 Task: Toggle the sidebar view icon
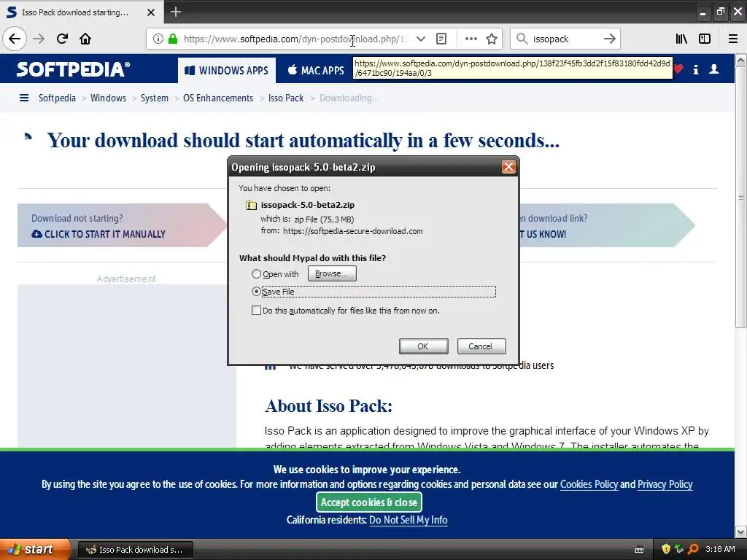[x=705, y=39]
